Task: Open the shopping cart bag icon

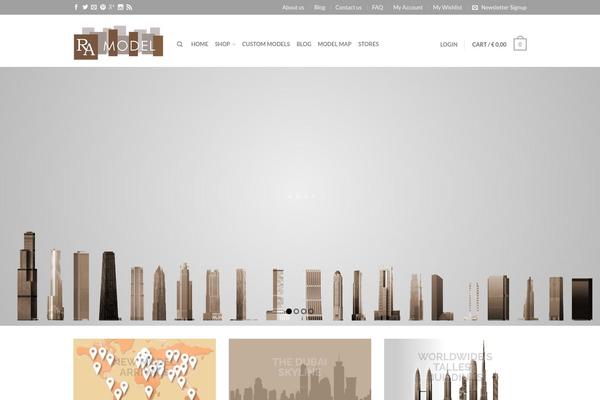Action: pyautogui.click(x=520, y=44)
